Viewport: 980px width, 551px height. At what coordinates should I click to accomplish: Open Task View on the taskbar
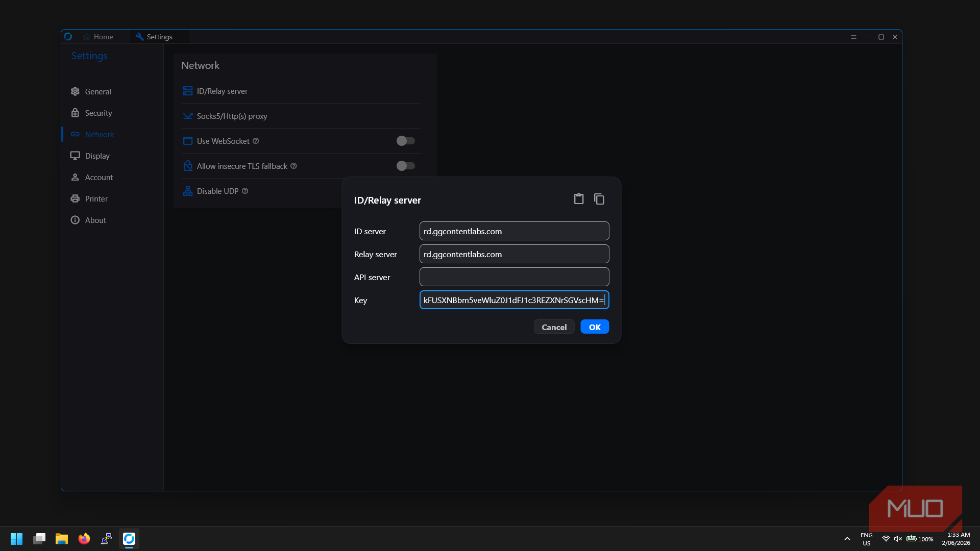39,539
